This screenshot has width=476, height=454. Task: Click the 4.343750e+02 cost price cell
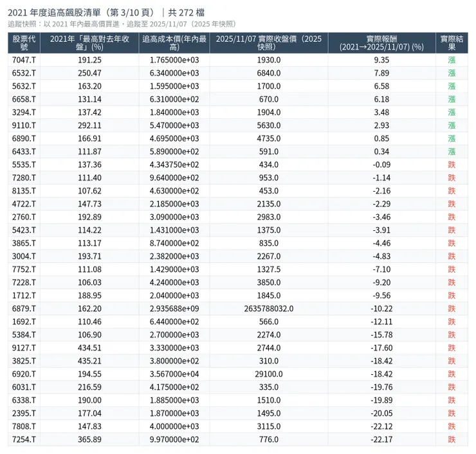174,165
